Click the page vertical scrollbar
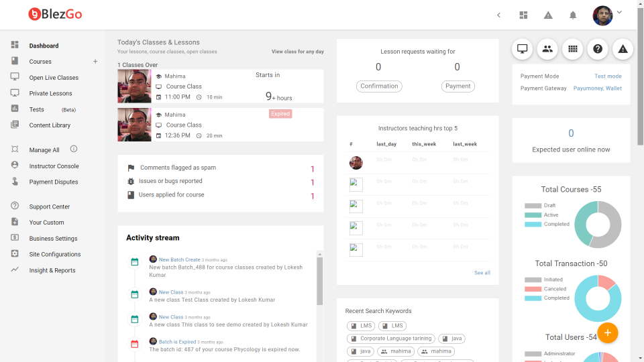This screenshot has width=644, height=362. pos(640,78)
